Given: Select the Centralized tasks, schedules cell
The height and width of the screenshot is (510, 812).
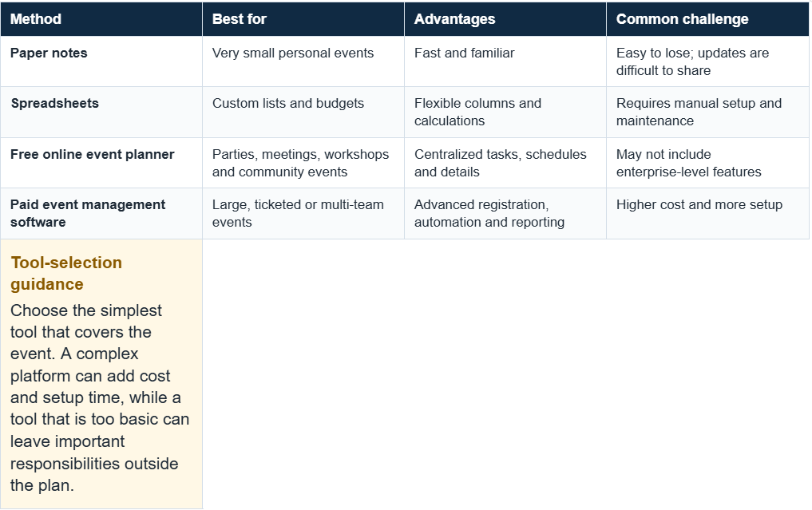Looking at the screenshot, I should pos(505,163).
